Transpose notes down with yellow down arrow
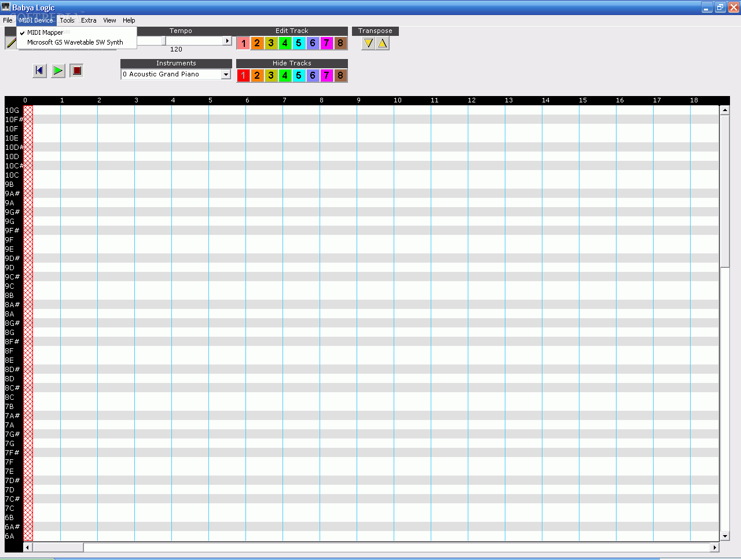Image resolution: width=741 pixels, height=560 pixels. (x=368, y=43)
